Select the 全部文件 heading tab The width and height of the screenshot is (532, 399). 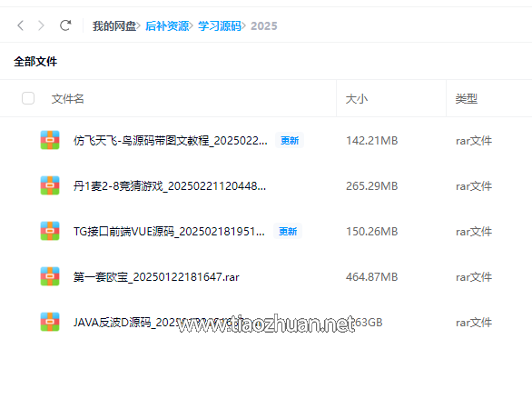click(x=35, y=62)
